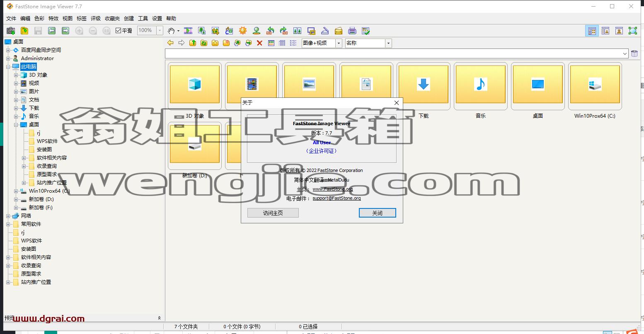644x334 pixels.
Task: Start slideshow from the toolbar icon
Action: [188, 31]
